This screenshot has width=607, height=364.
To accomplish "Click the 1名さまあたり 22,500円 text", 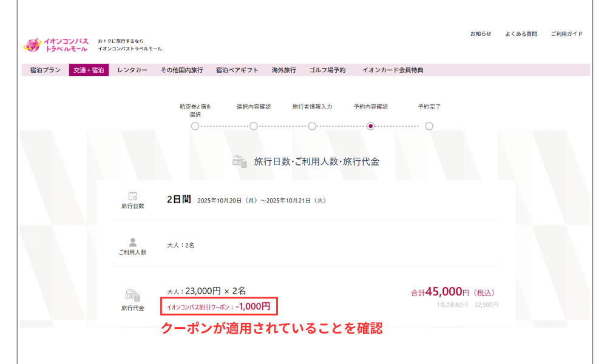I will (467, 305).
